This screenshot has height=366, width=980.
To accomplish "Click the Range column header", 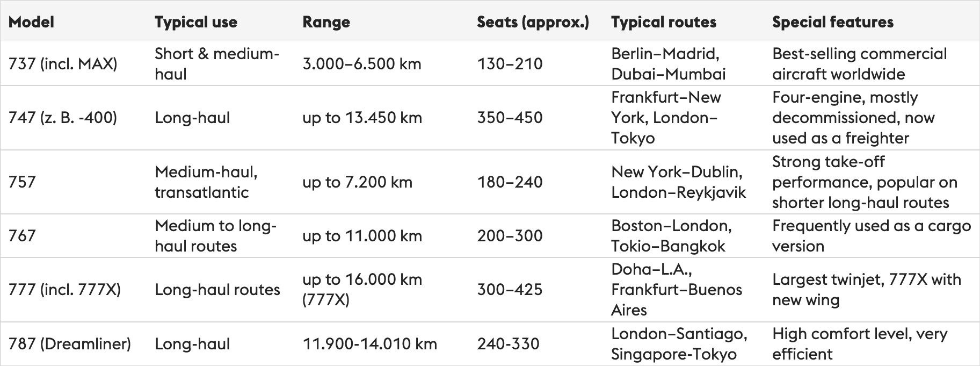I will click(x=326, y=22).
